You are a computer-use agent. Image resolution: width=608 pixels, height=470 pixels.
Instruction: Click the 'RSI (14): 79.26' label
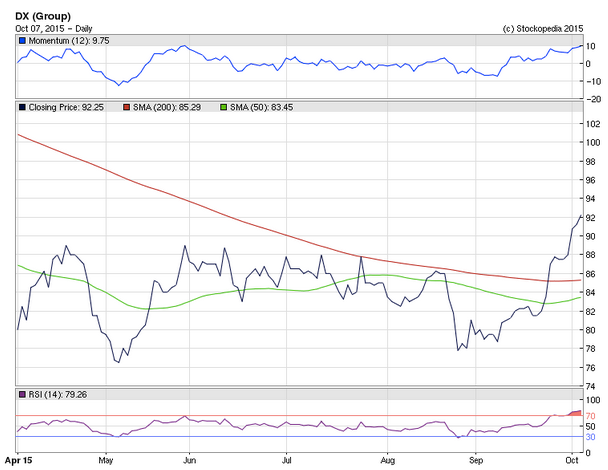point(58,394)
